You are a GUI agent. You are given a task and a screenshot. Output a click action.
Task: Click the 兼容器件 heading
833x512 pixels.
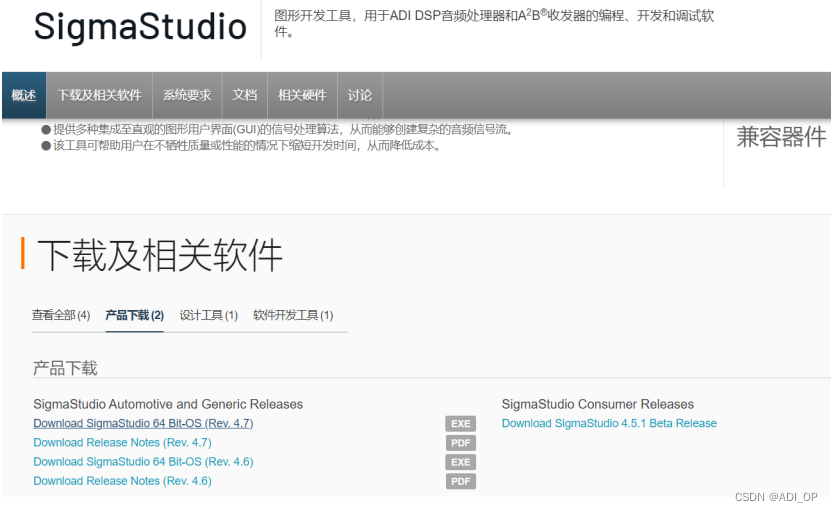[781, 137]
